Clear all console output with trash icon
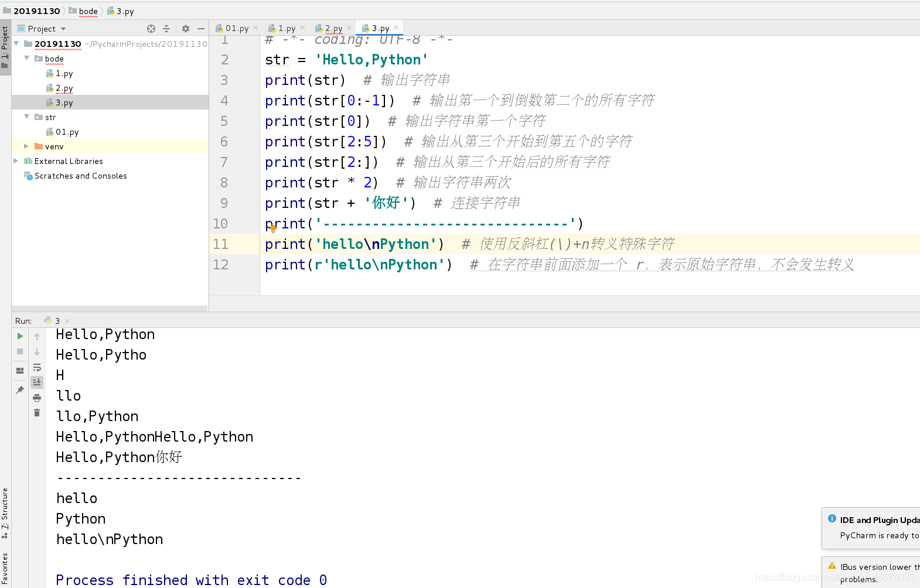The height and width of the screenshot is (588, 920). [37, 413]
